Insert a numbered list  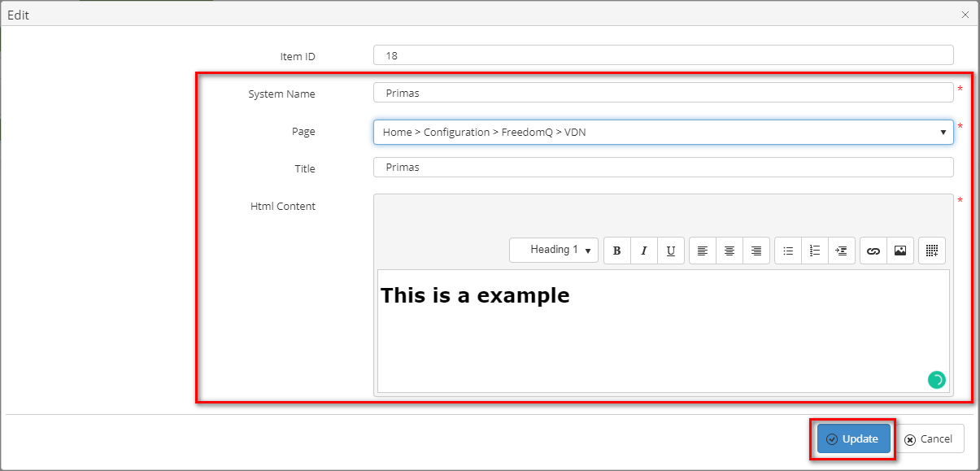tap(815, 251)
